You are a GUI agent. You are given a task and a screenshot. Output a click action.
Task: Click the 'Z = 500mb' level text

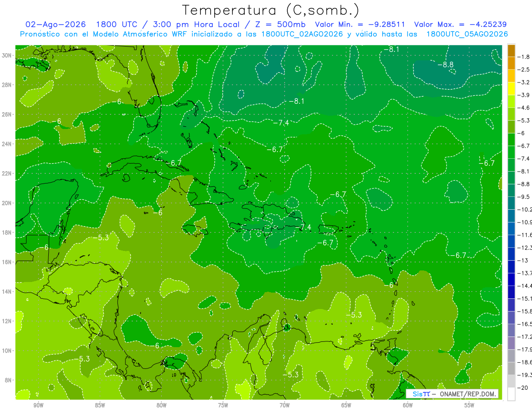tap(279, 24)
